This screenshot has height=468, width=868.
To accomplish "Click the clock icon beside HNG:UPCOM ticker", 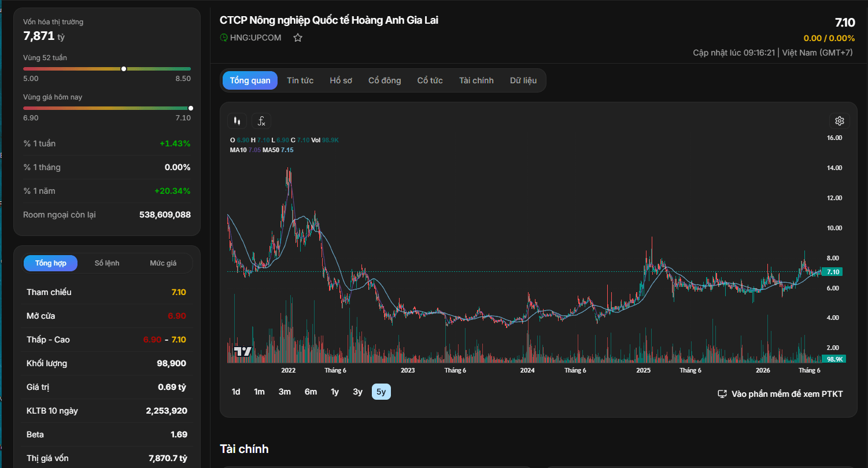I will tap(224, 38).
